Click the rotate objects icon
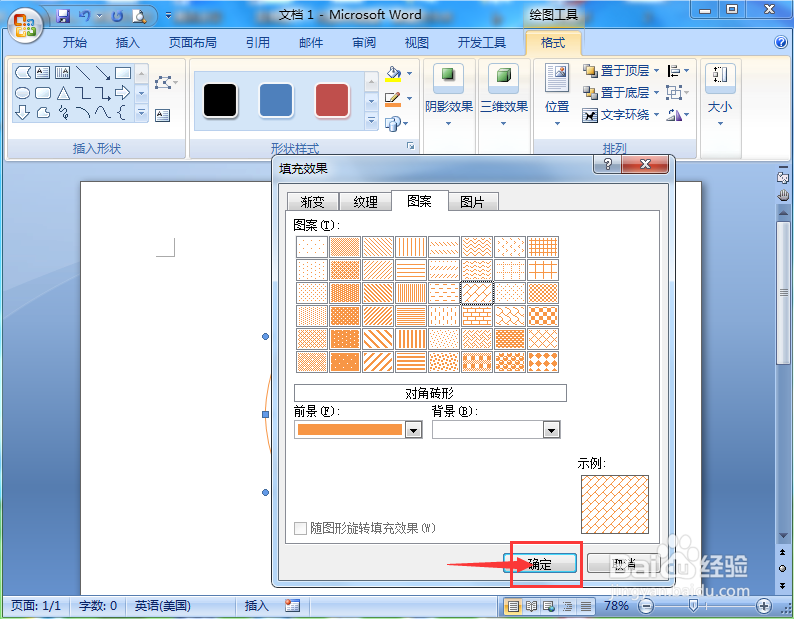 [674, 115]
